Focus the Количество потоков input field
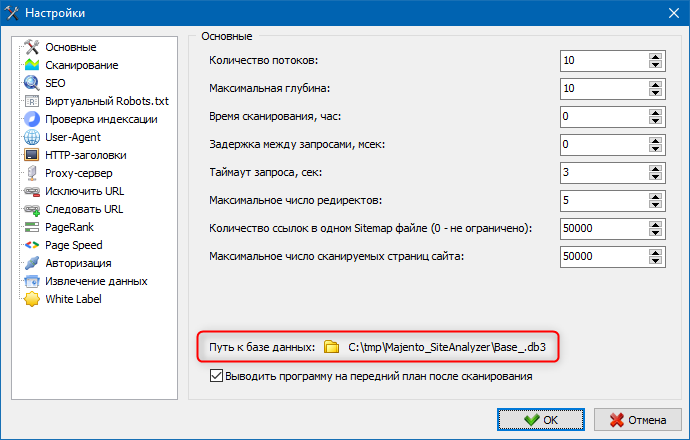The width and height of the screenshot is (690, 440). [x=604, y=61]
